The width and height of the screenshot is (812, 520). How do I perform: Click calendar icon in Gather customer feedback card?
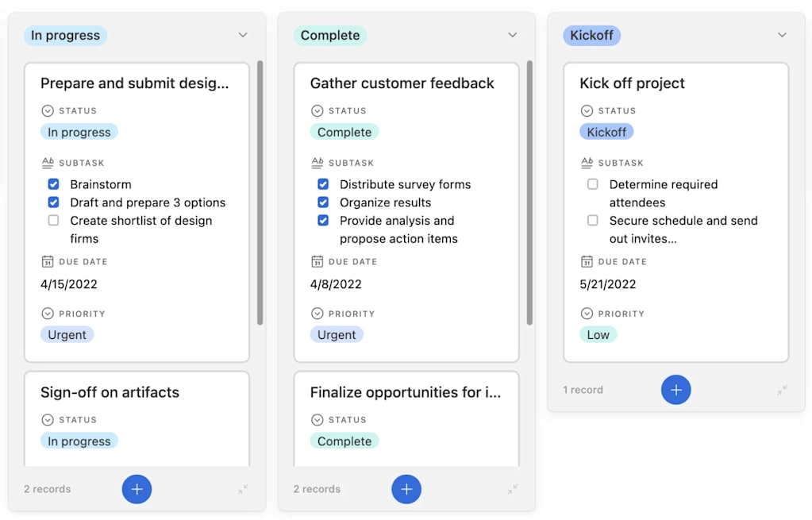(317, 261)
